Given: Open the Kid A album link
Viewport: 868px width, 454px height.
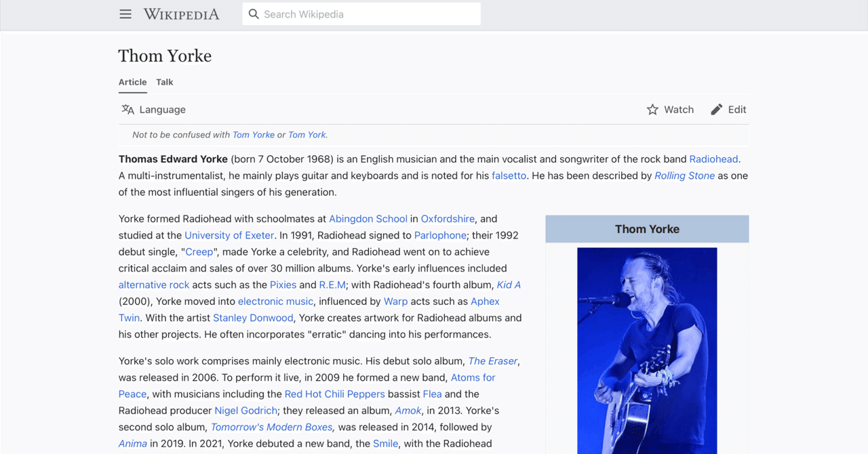Looking at the screenshot, I should (x=509, y=285).
